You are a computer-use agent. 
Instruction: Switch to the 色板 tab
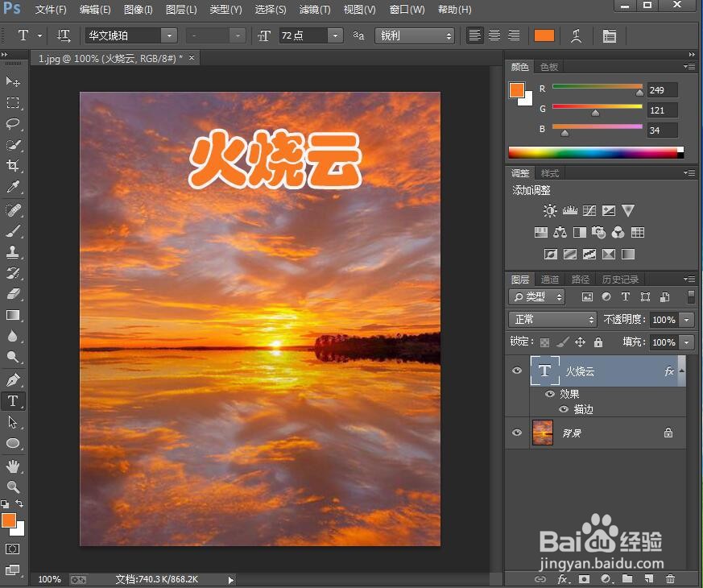(x=548, y=67)
